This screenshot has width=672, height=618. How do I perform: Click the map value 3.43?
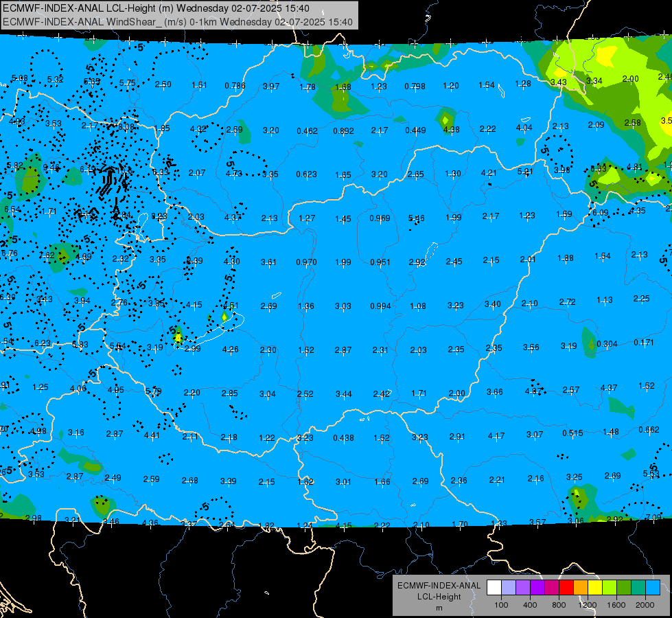click(559, 82)
